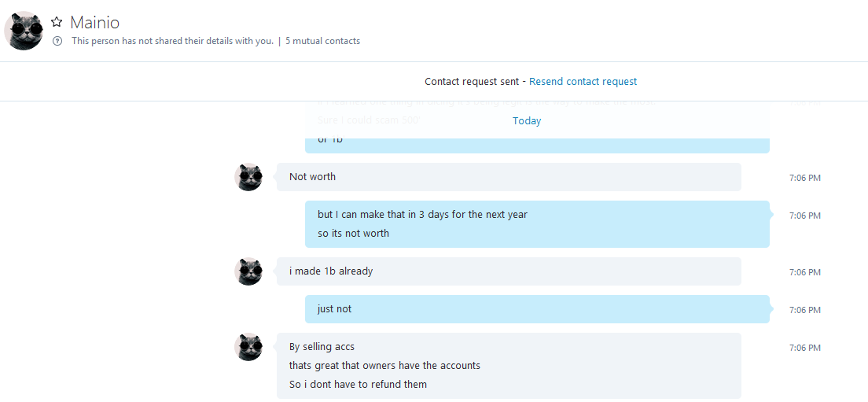Click the question mark info icon in header
This screenshot has height=402, width=868.
click(57, 41)
